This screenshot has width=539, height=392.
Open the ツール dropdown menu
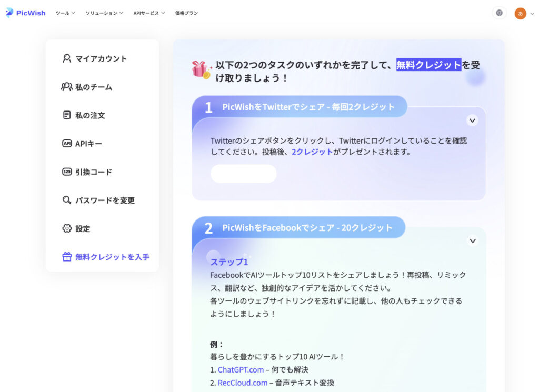(65, 13)
